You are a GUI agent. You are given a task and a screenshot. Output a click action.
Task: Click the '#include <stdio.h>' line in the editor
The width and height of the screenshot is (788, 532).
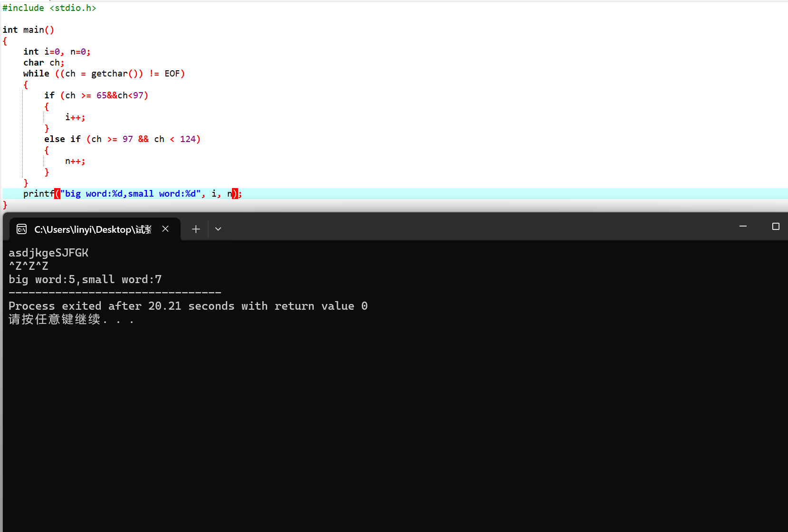tap(49, 8)
